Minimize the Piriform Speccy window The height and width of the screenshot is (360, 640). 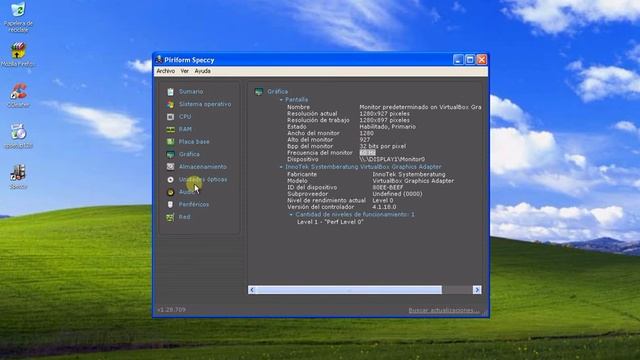(x=458, y=60)
